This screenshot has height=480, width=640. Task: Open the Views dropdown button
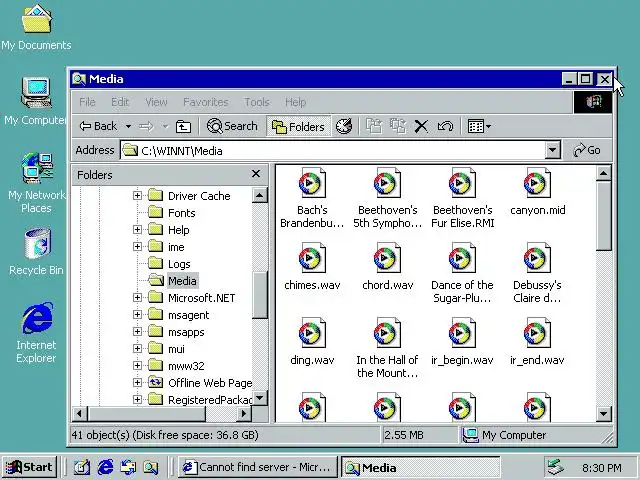click(x=479, y=127)
